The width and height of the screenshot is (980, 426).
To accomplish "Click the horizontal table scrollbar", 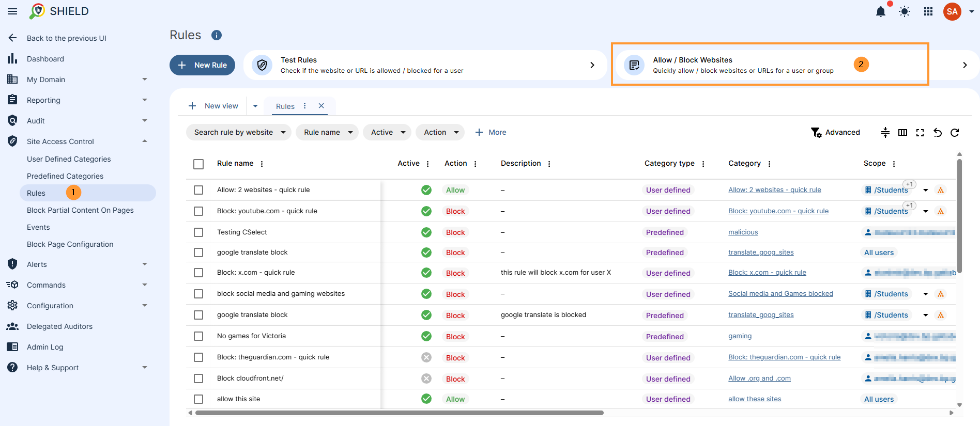I will pos(399,413).
